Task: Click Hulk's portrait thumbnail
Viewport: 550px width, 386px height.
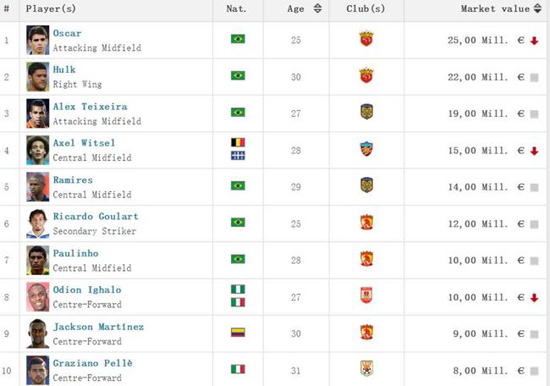Action: click(38, 77)
